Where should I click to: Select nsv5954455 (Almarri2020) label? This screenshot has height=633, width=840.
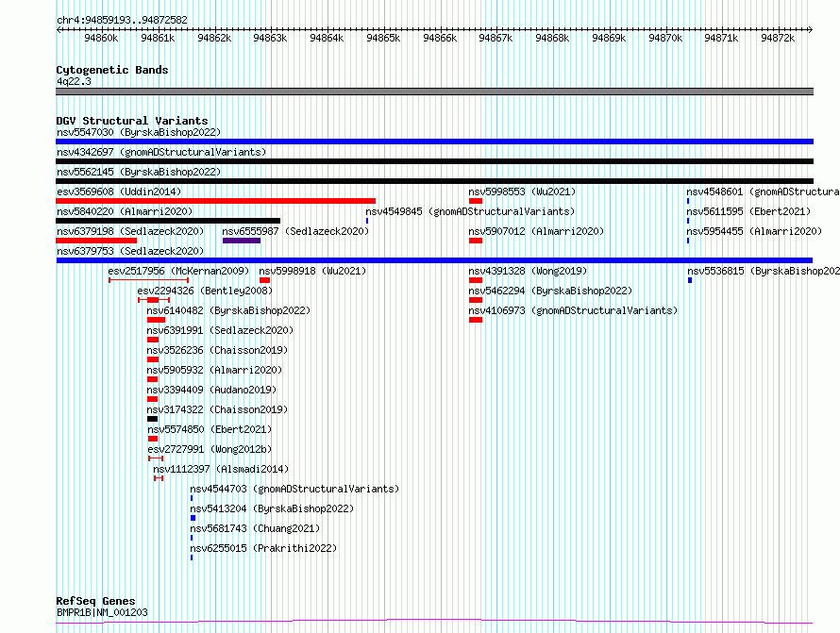(x=754, y=231)
